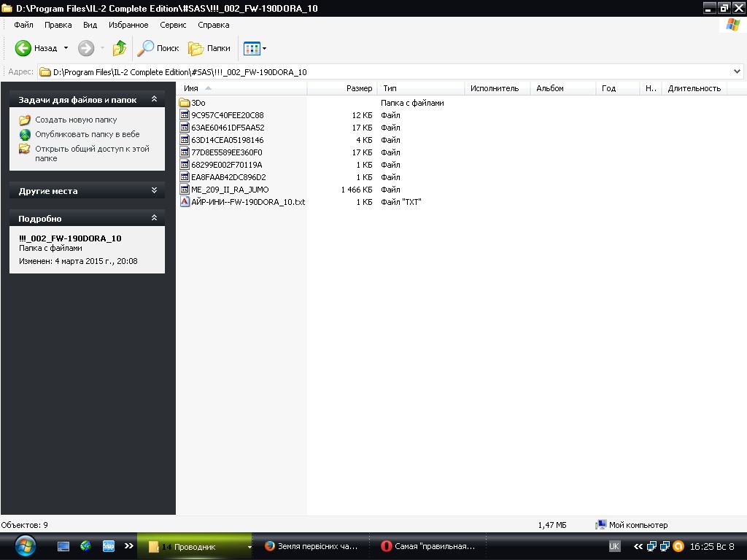The height and width of the screenshot is (560, 747).
Task: Click the Views grid icon
Action: pyautogui.click(x=252, y=48)
